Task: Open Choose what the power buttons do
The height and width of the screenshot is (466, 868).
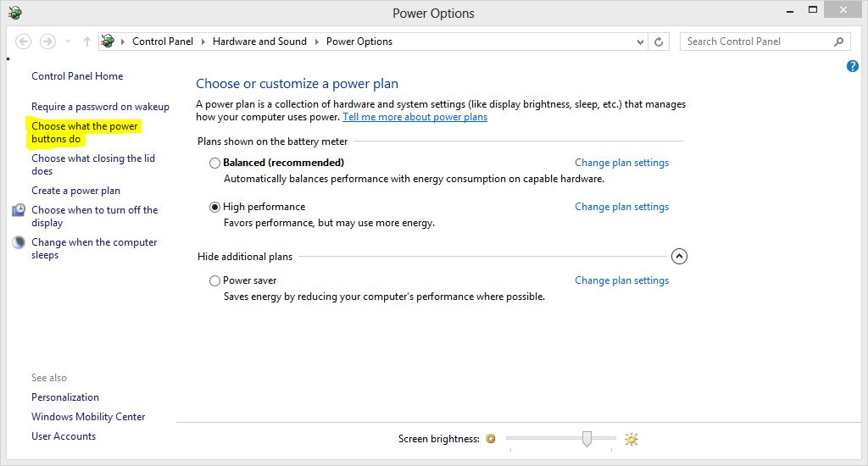Action: 84,133
